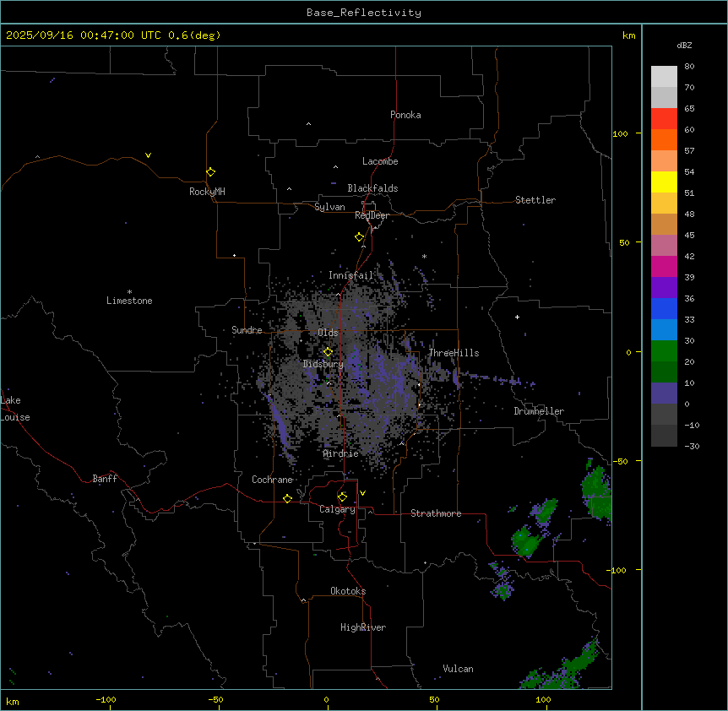Click the Limestone label
This screenshot has width=728, height=711.
point(129,301)
